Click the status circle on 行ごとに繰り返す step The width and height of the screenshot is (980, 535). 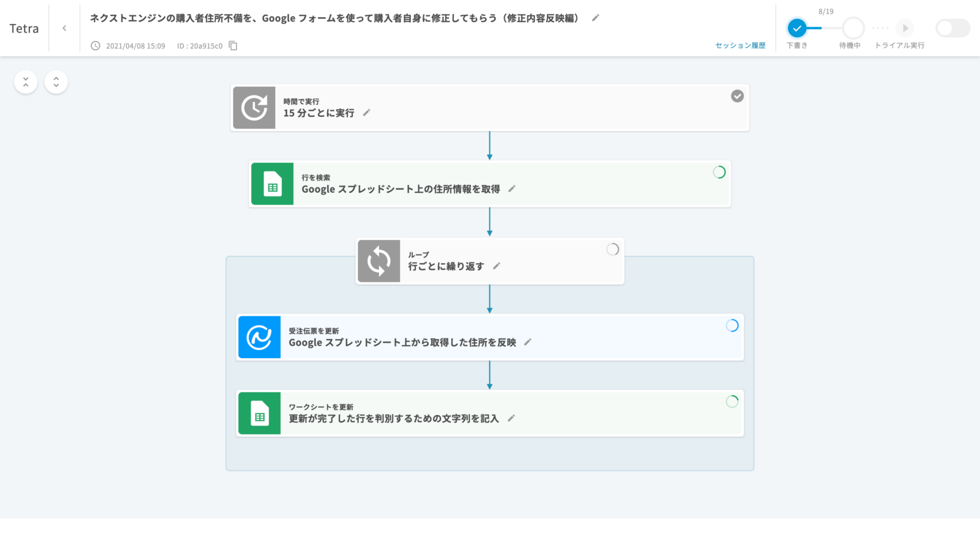(612, 249)
